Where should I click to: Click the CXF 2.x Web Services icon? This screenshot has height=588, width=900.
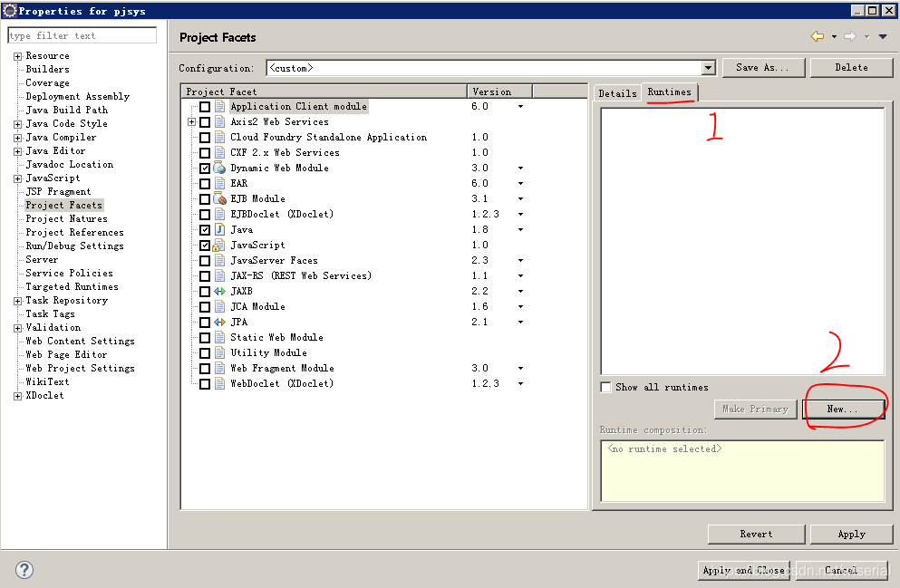click(x=219, y=152)
